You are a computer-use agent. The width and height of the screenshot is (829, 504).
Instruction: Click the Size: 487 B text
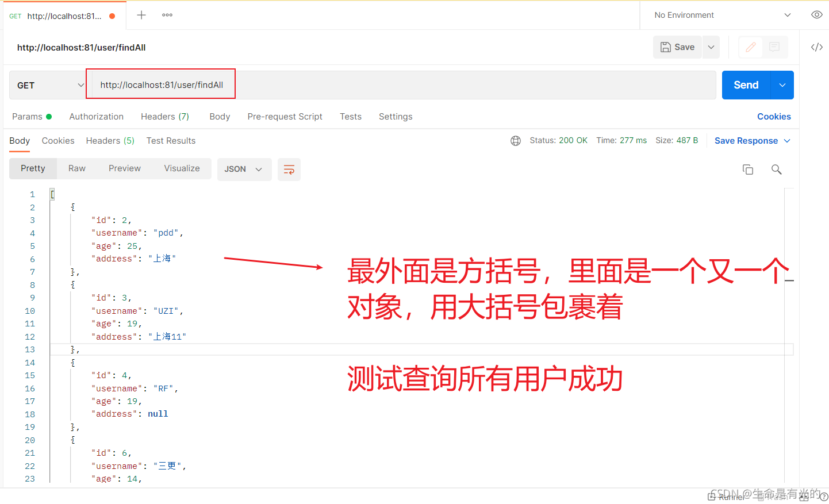click(677, 141)
